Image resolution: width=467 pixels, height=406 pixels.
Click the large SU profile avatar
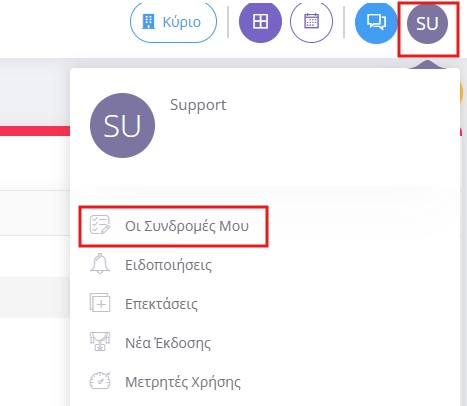coord(122,125)
